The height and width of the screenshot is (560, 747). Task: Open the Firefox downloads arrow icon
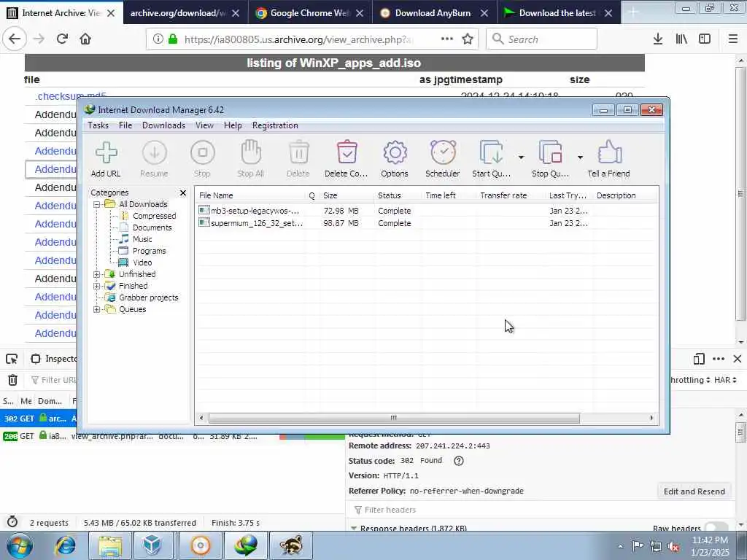click(x=658, y=39)
